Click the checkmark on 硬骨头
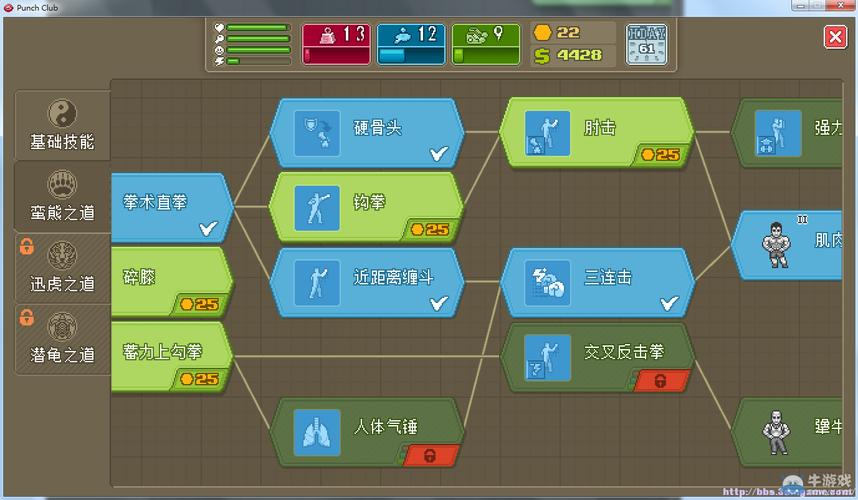Screen dimensions: 858x500 (439, 154)
